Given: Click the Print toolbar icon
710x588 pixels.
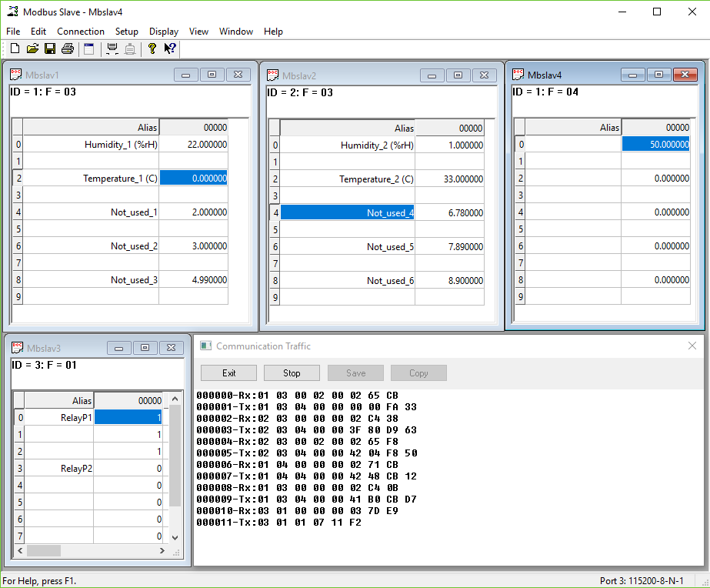Looking at the screenshot, I should coord(68,48).
